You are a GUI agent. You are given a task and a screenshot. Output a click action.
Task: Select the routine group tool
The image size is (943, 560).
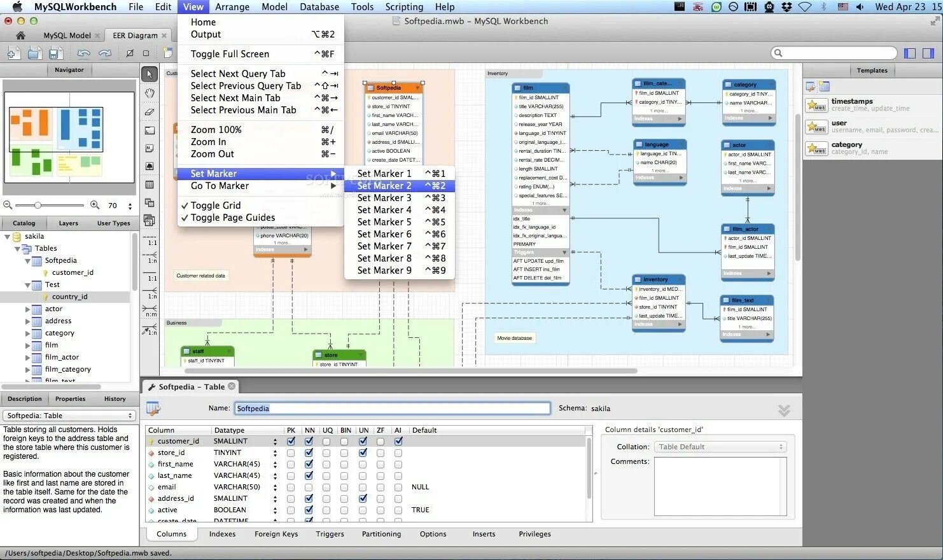[150, 221]
